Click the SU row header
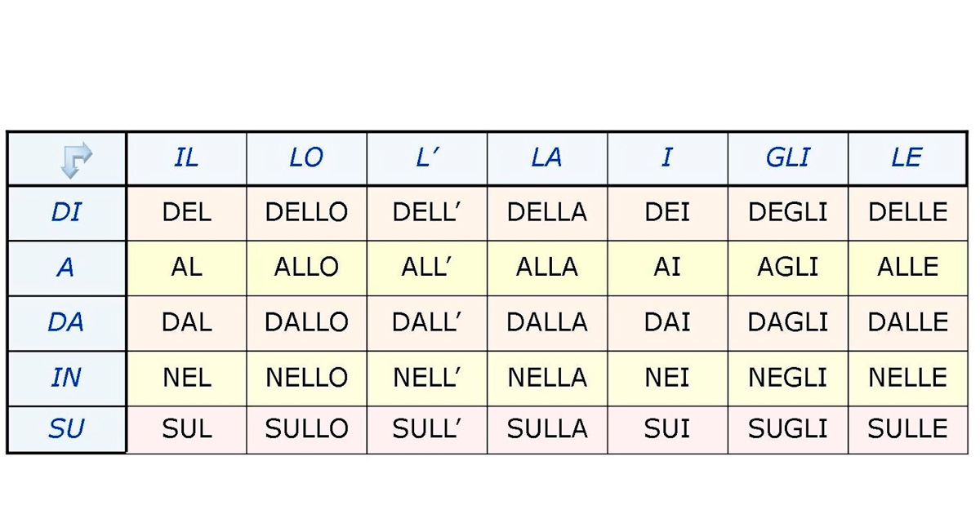This screenshot has height=514, width=980. pyautogui.click(x=66, y=429)
